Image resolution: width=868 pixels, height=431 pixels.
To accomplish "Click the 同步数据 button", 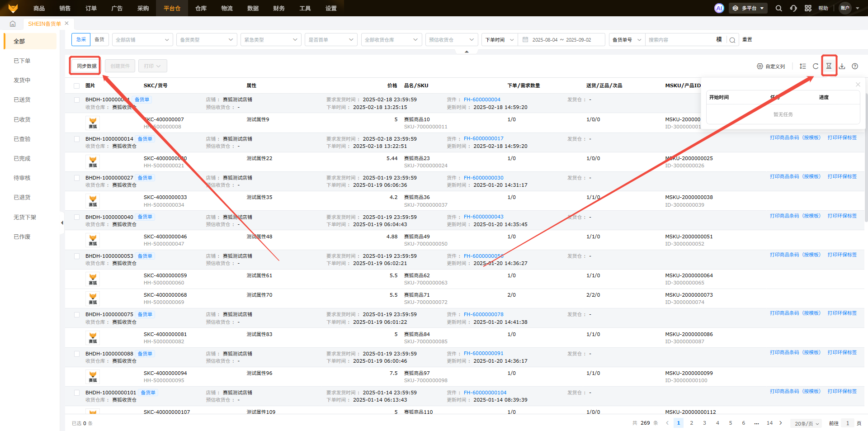I will [86, 66].
